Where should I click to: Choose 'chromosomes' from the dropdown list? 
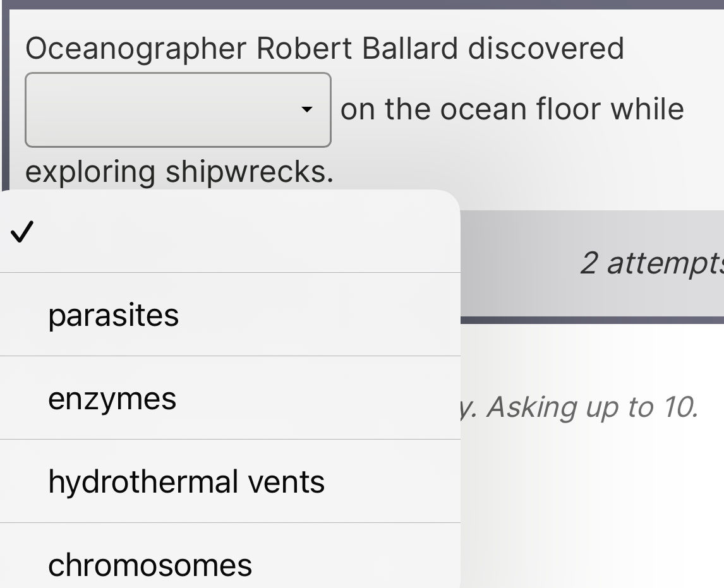pyautogui.click(x=150, y=564)
